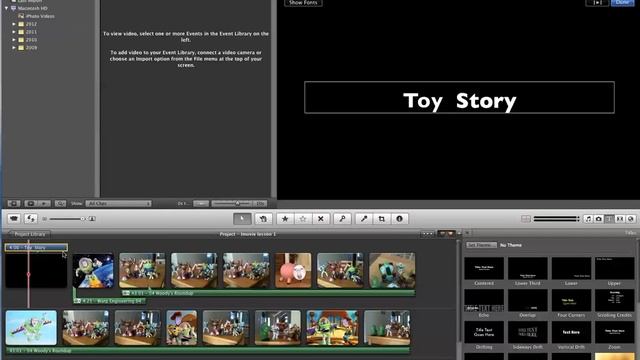This screenshot has width=640, height=360.
Task: Reject selection with the X tool
Action: 321,219
